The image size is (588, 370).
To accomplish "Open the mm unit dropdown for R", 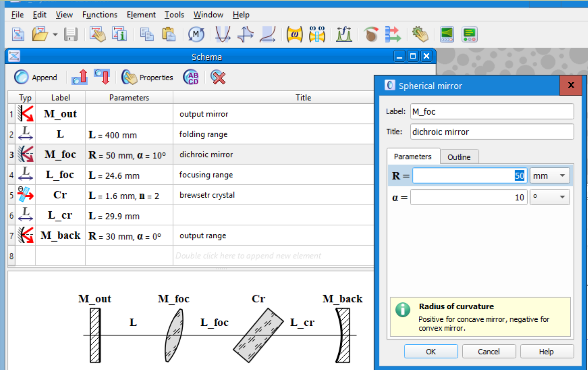I will click(x=549, y=175).
